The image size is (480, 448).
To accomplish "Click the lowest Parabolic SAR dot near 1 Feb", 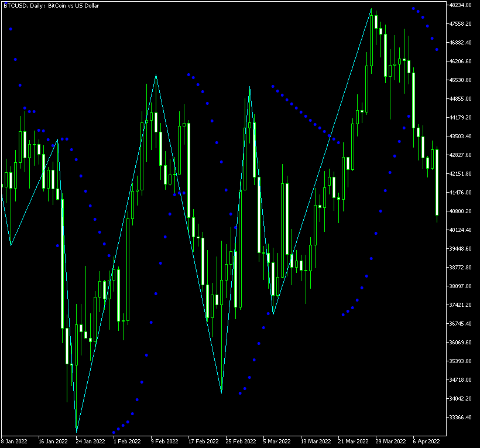I will click(114, 433).
